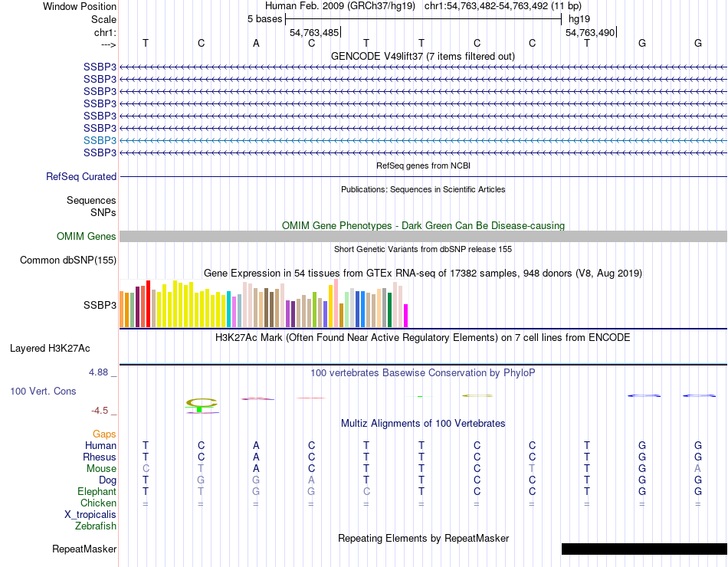Click Short Genetic Variants from dbSNP title
Screen dimensions: 728x567
pyautogui.click(x=423, y=249)
